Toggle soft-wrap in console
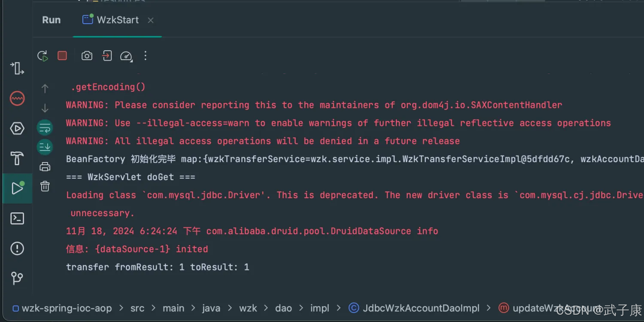 point(45,128)
